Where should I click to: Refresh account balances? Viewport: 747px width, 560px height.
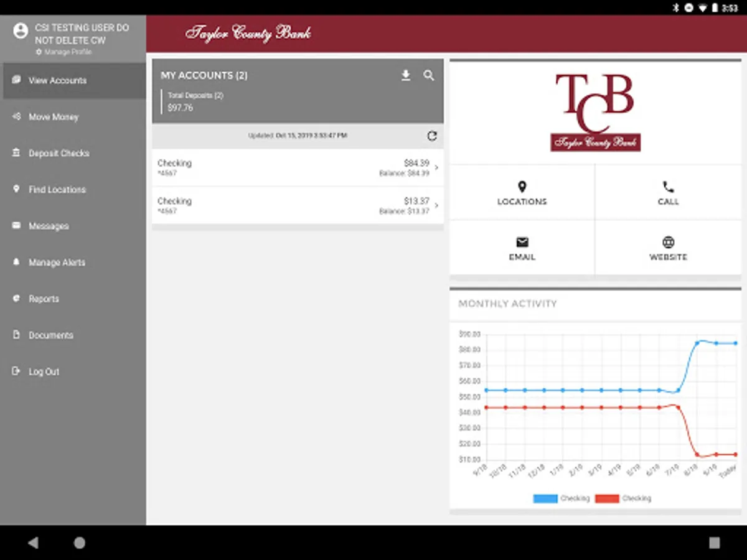point(432,136)
